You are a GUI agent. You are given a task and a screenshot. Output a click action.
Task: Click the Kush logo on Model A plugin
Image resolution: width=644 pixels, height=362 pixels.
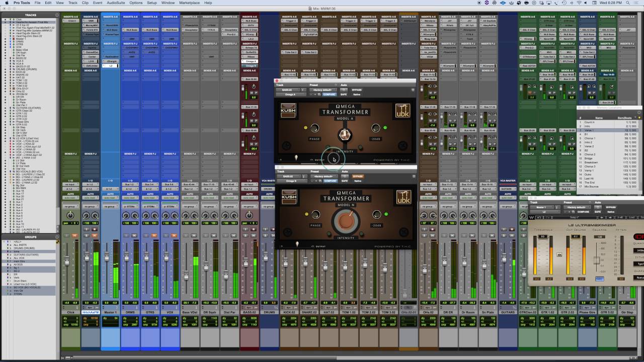click(288, 111)
